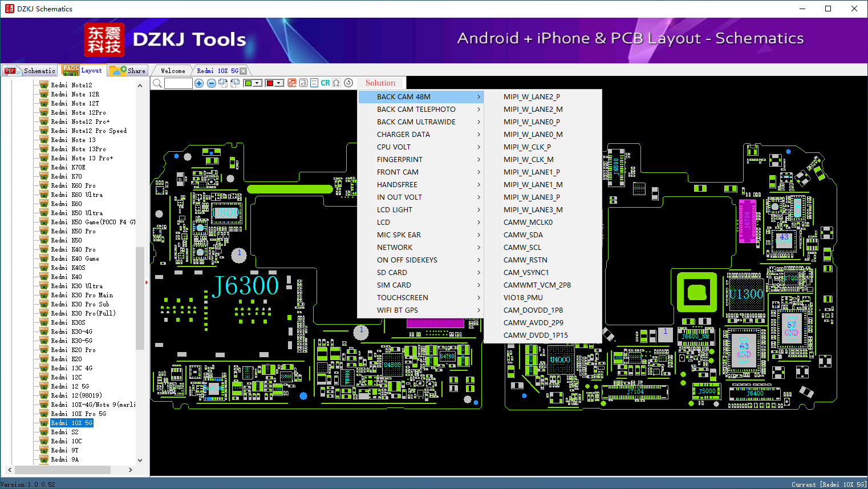Image resolution: width=868 pixels, height=489 pixels.
Task: Click the omega symbol toolbar icon
Action: click(x=336, y=83)
